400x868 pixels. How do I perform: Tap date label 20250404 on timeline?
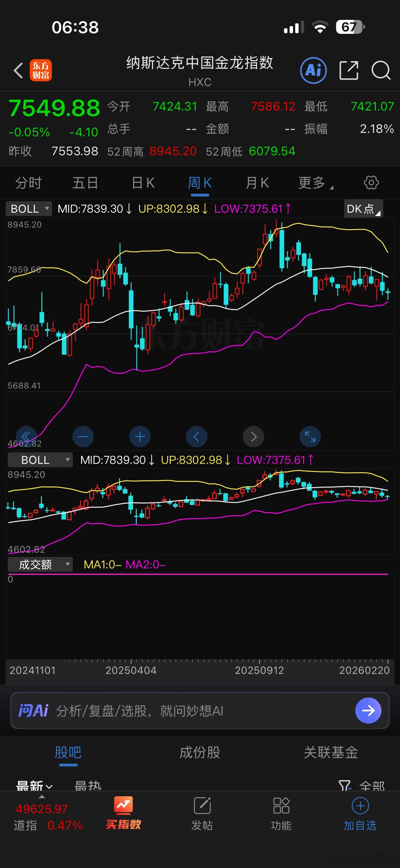[x=131, y=670]
